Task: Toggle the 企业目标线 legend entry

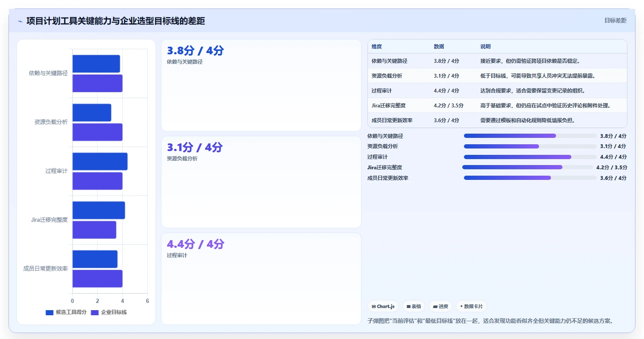Action: (x=109, y=312)
